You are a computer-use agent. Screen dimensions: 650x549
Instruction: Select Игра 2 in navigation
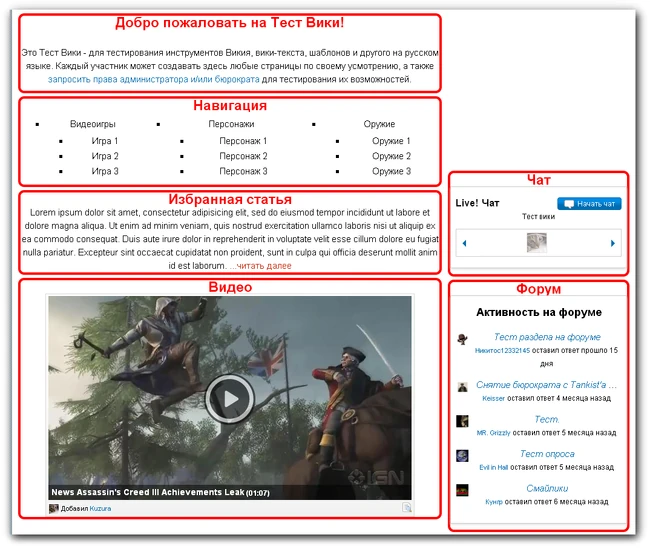pyautogui.click(x=104, y=156)
